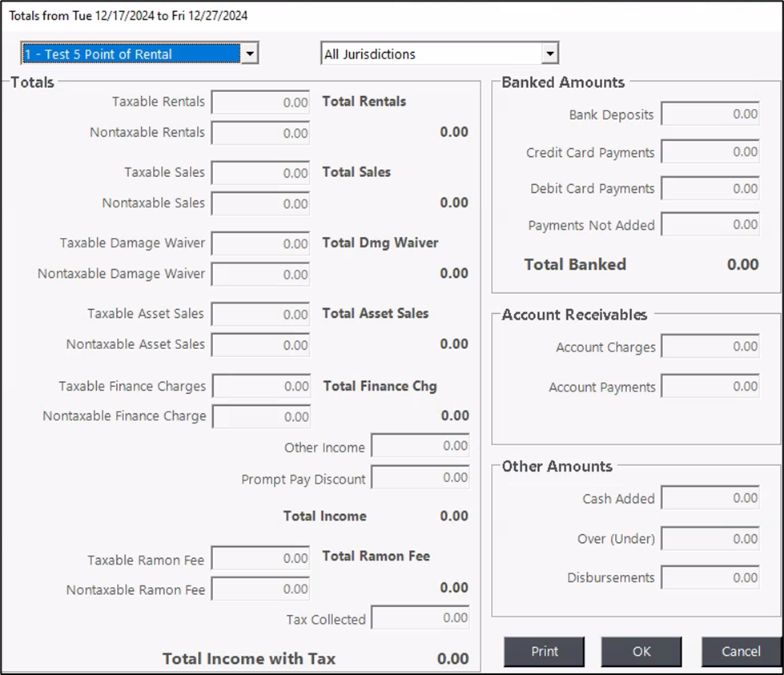Click the Cancel button
The width and height of the screenshot is (784, 675).
(x=741, y=651)
